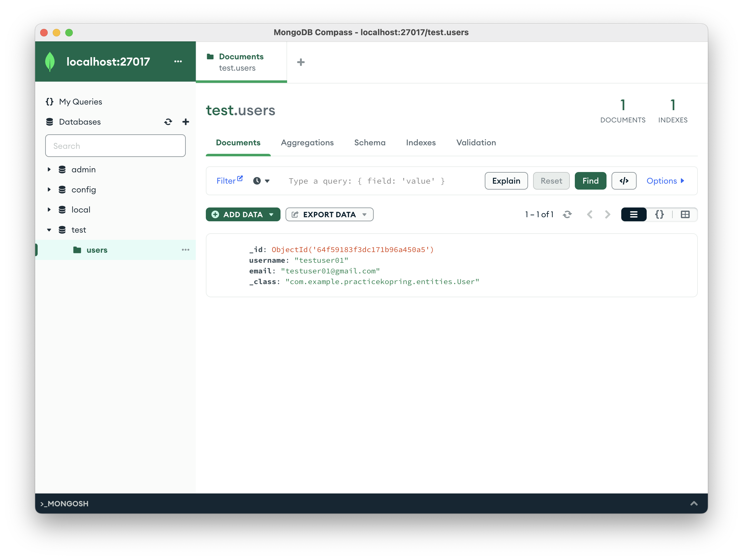Expand mongosh panel with chevron
This screenshot has height=560, width=743.
(x=694, y=503)
